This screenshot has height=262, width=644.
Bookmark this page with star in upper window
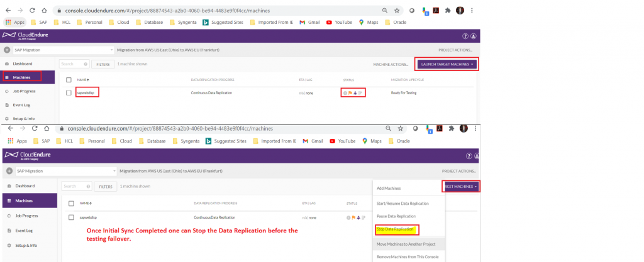coord(397,10)
